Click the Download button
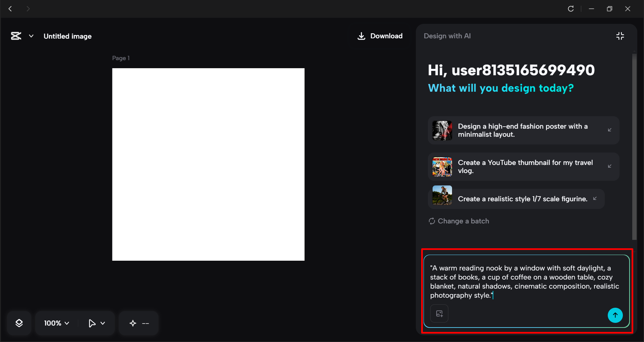The image size is (644, 342). [x=380, y=36]
